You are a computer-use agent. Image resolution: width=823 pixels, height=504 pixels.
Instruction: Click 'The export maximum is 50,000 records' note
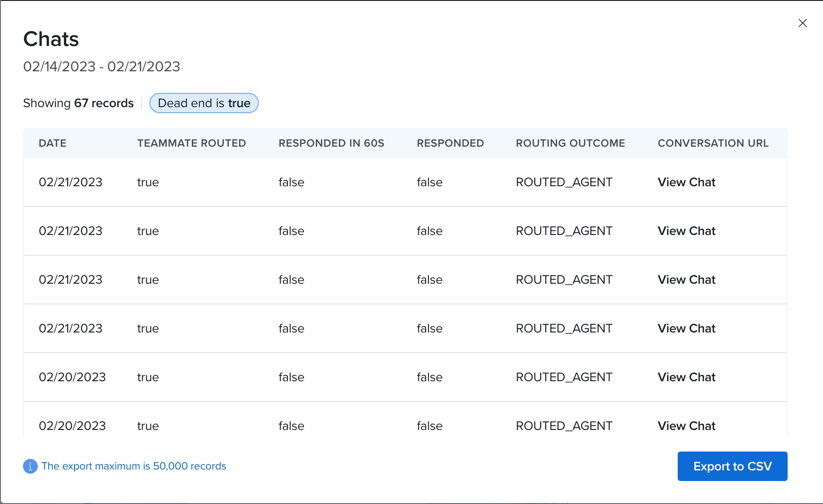[x=134, y=466]
